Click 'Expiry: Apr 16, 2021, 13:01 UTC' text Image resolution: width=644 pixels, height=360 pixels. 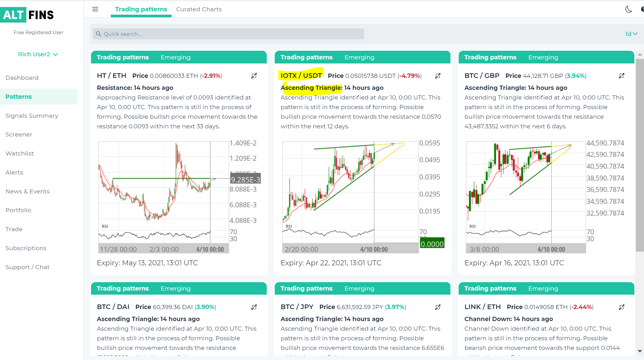514,263
